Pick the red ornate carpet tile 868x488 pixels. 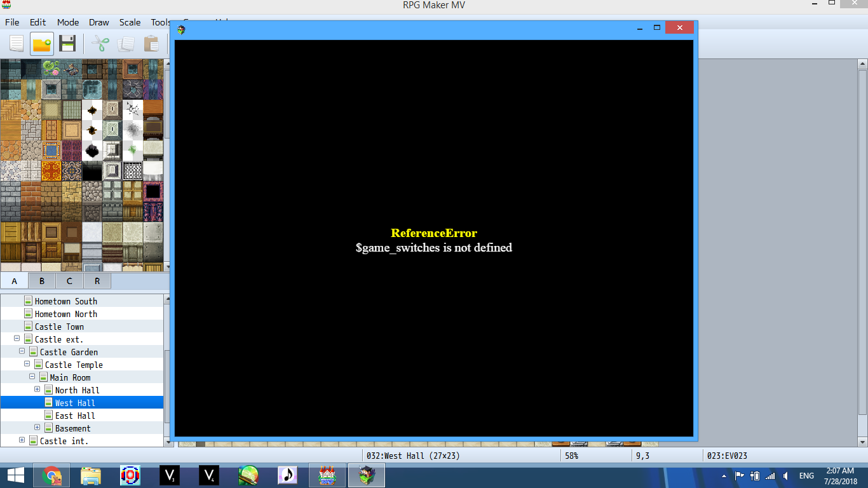(x=51, y=171)
